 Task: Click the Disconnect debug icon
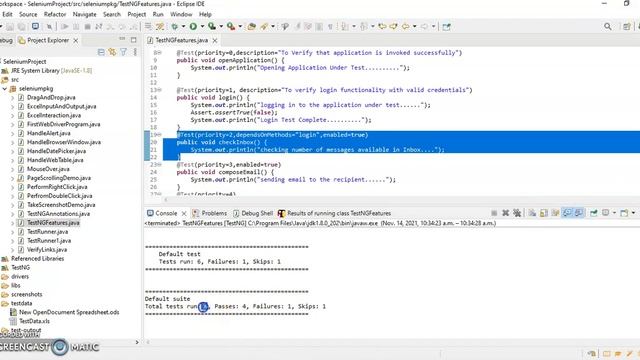(x=98, y=27)
